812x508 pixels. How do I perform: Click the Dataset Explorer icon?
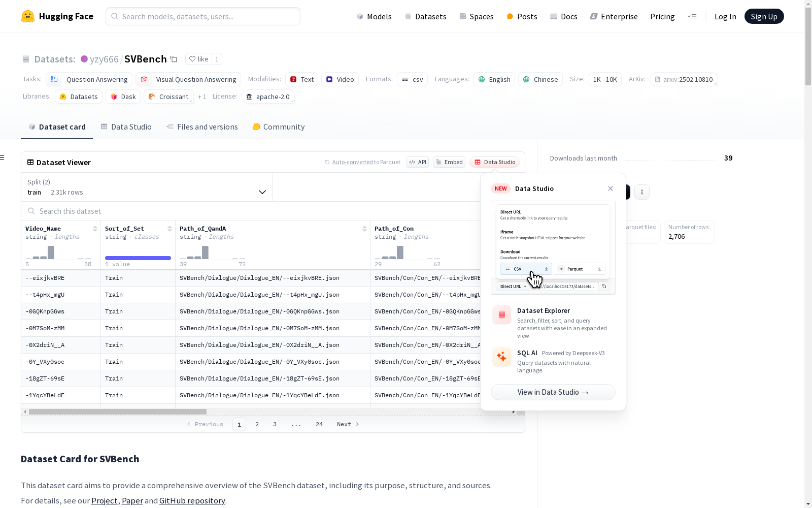click(x=502, y=315)
